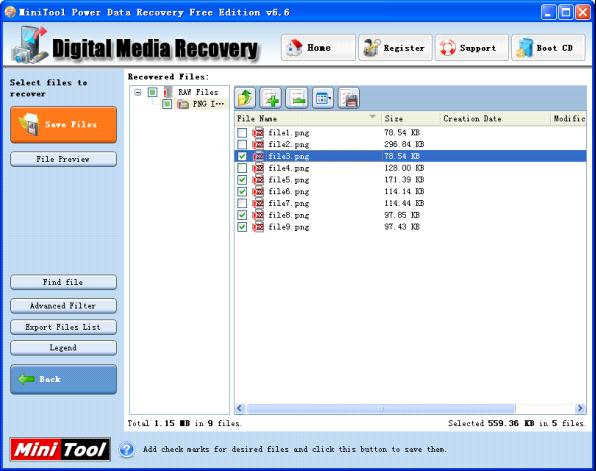Toggle the RAW Files tree checkbox

pyautogui.click(x=152, y=92)
